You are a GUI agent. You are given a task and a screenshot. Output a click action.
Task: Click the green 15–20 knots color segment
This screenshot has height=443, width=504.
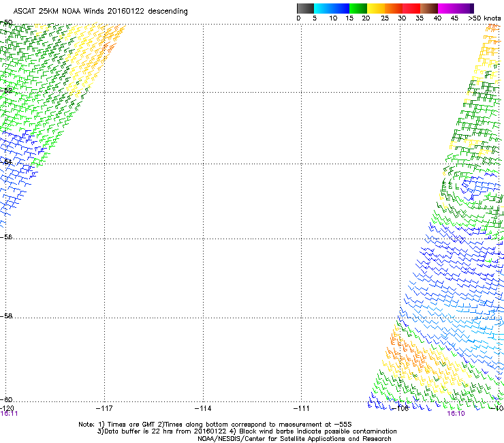[358, 8]
